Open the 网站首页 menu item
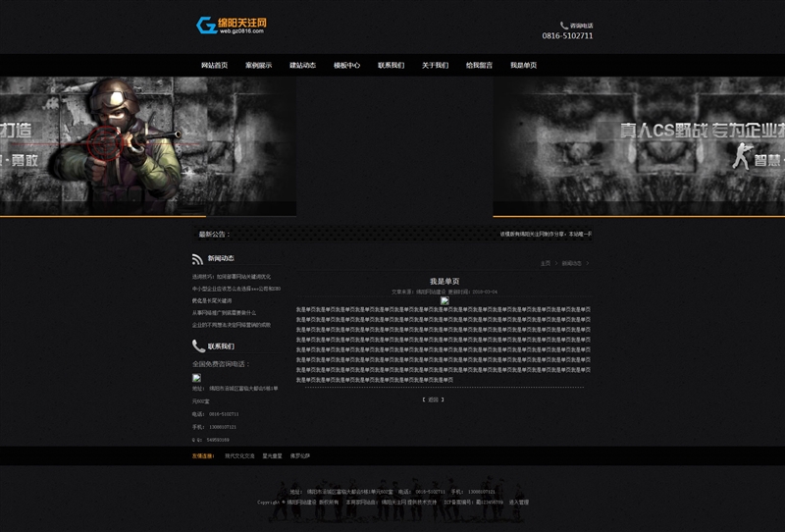 click(x=214, y=66)
